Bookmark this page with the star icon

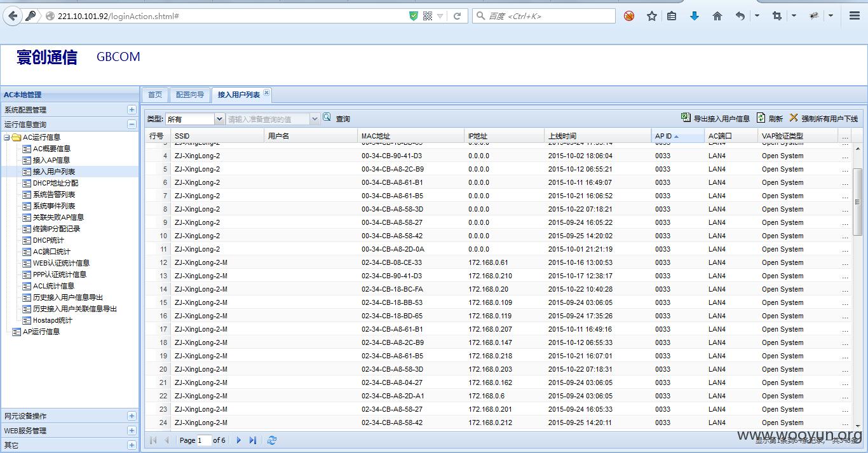tap(651, 16)
